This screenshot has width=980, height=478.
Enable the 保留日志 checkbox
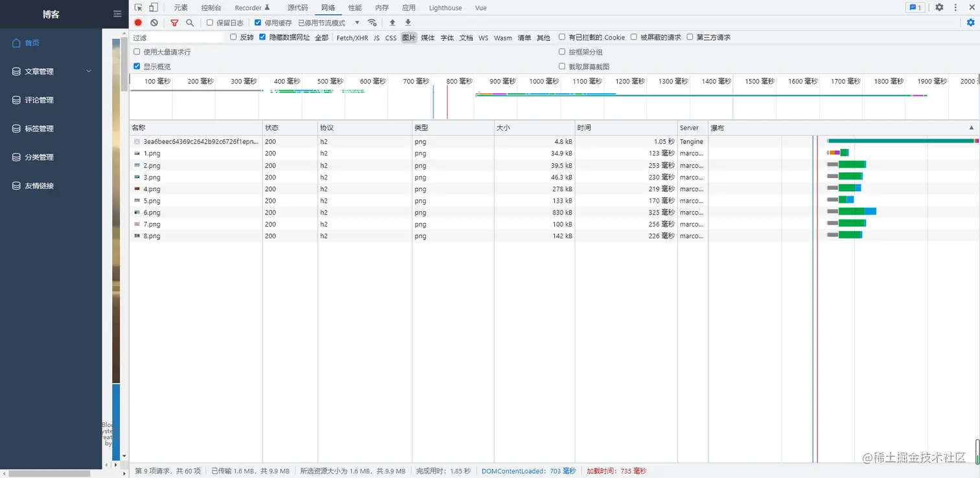[x=209, y=23]
